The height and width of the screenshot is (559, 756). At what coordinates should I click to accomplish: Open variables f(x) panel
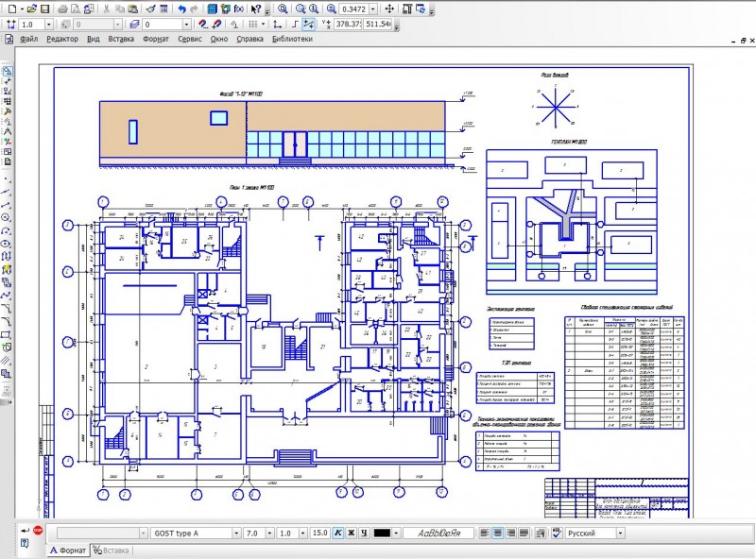(x=238, y=8)
